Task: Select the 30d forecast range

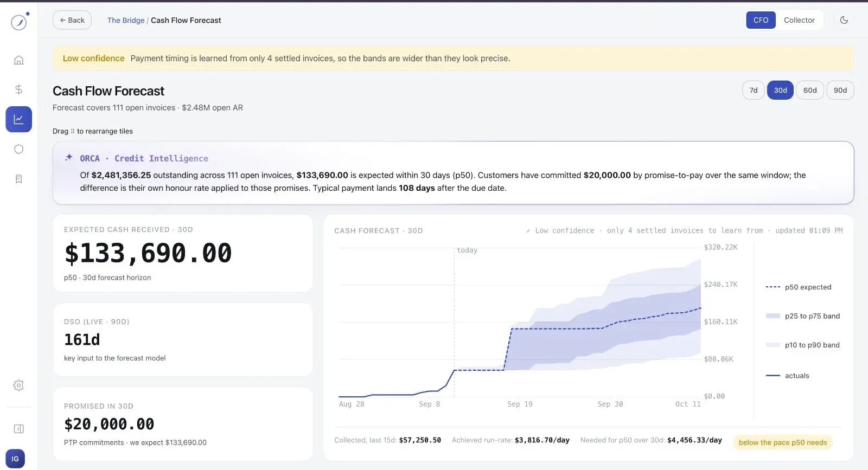Action: coord(780,91)
